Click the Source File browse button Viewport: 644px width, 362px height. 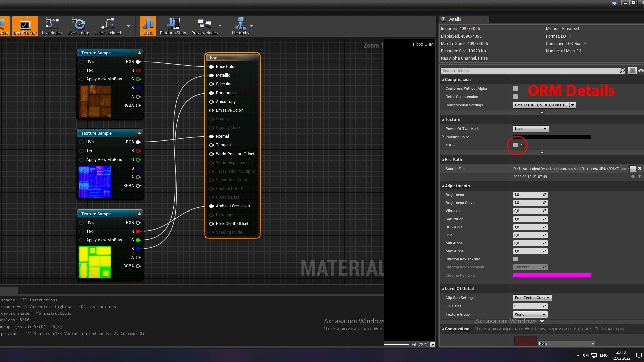pos(632,169)
